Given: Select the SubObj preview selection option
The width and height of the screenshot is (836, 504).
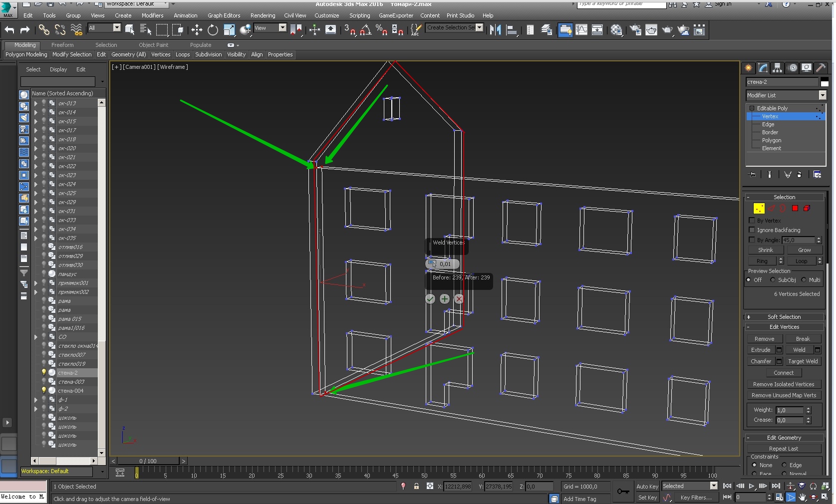Looking at the screenshot, I should click(x=773, y=280).
